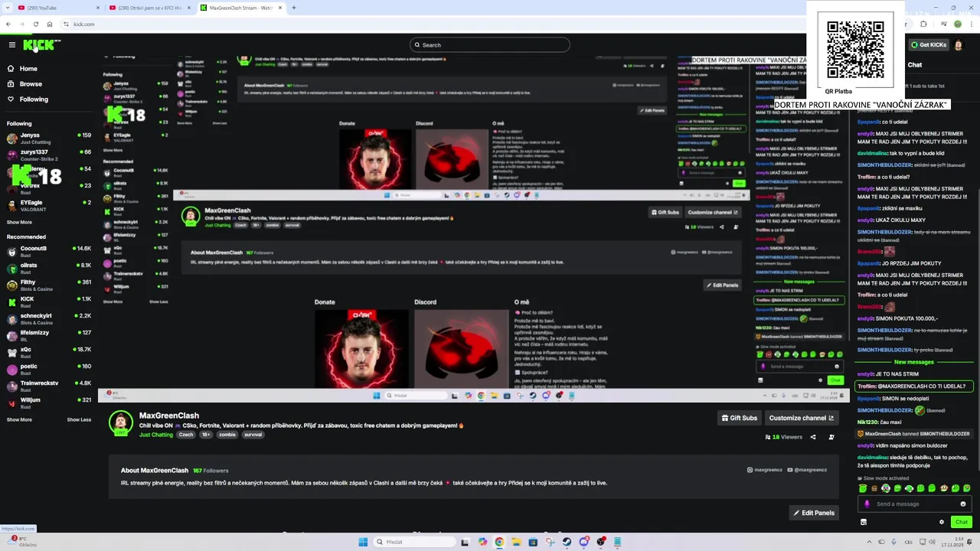The width and height of the screenshot is (980, 551).
Task: Click the survival stream tag
Action: click(253, 435)
